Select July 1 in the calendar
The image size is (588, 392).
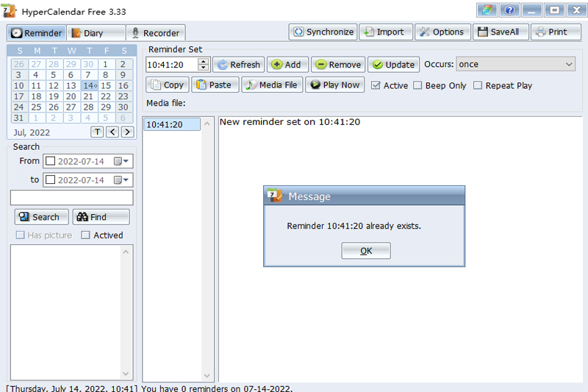pos(106,64)
